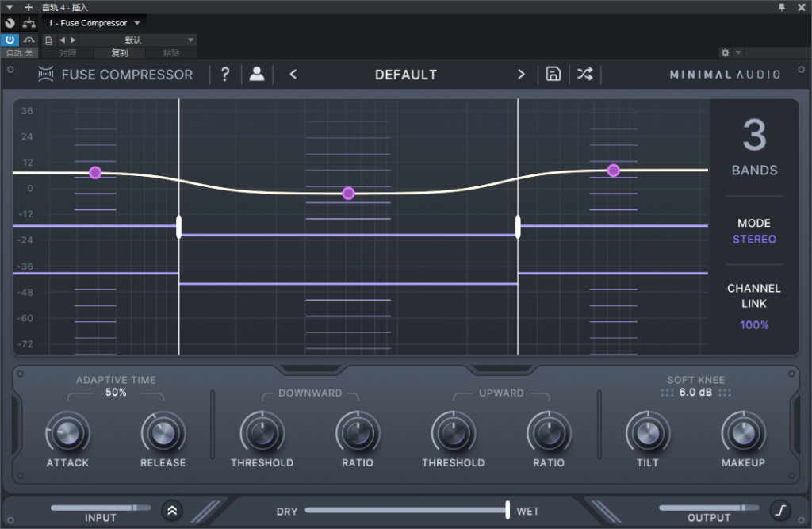The width and height of the screenshot is (812, 529).
Task: Click the TILT knob
Action: 648,433
